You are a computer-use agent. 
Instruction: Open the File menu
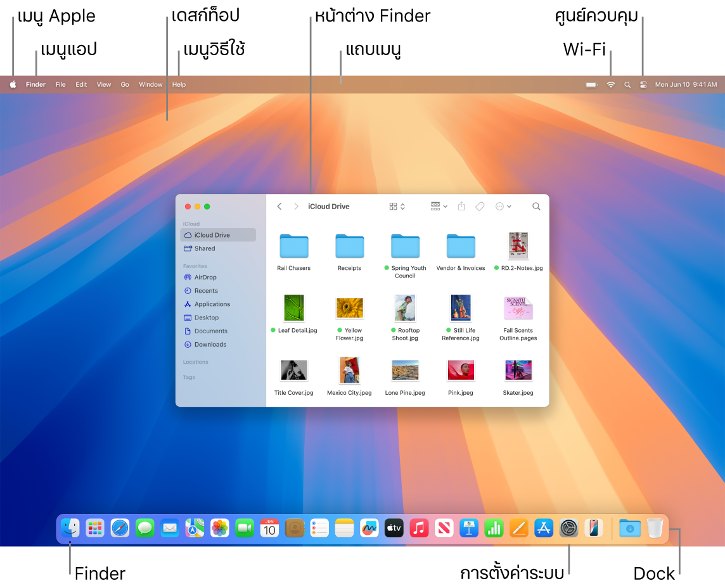pos(61,85)
